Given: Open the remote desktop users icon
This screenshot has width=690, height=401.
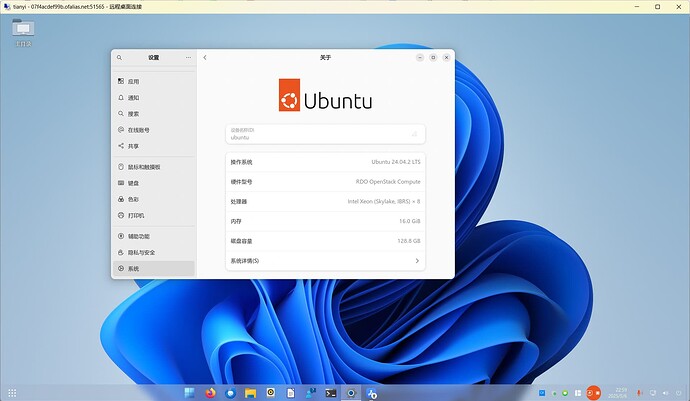Looking at the screenshot, I should [x=311, y=393].
